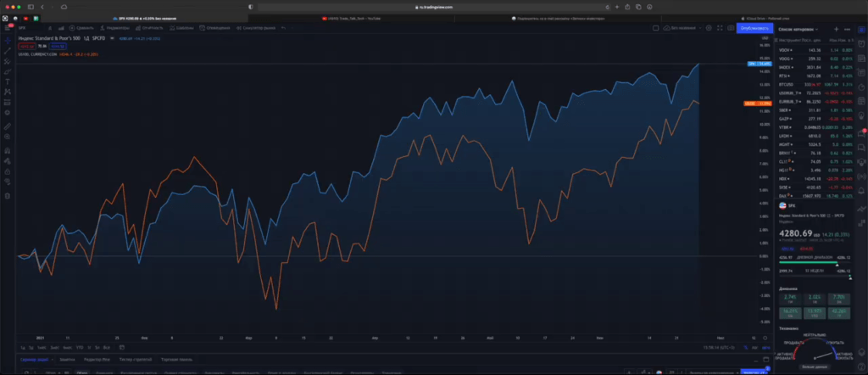Viewport: 868px width, 375px height.
Task: Toggle the log scale option
Action: 754,347
